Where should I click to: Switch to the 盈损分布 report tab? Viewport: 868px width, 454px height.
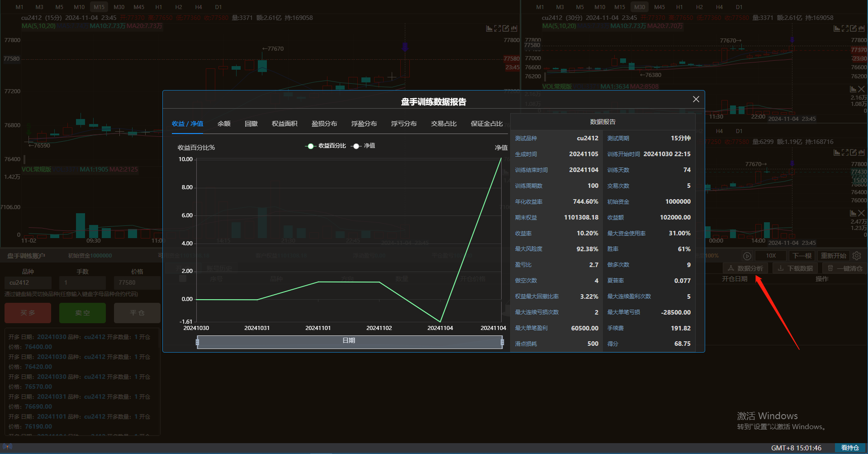tap(324, 124)
